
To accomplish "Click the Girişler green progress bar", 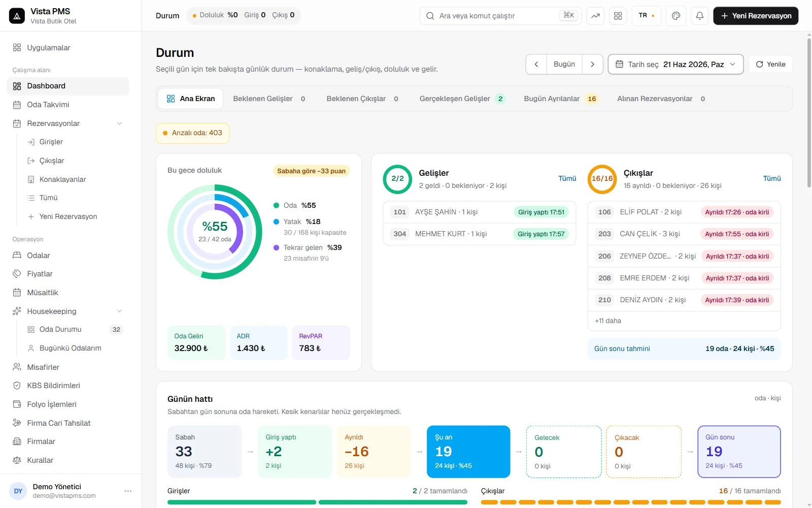I will point(317,502).
